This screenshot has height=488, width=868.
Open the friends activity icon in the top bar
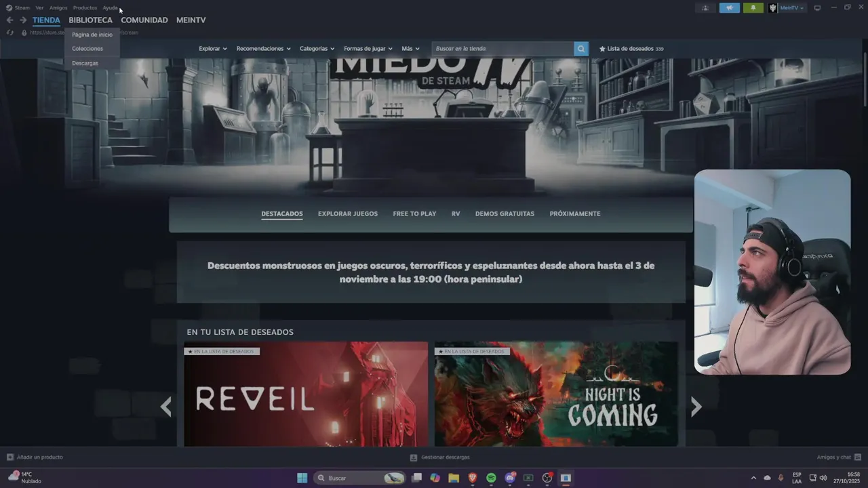click(x=705, y=8)
